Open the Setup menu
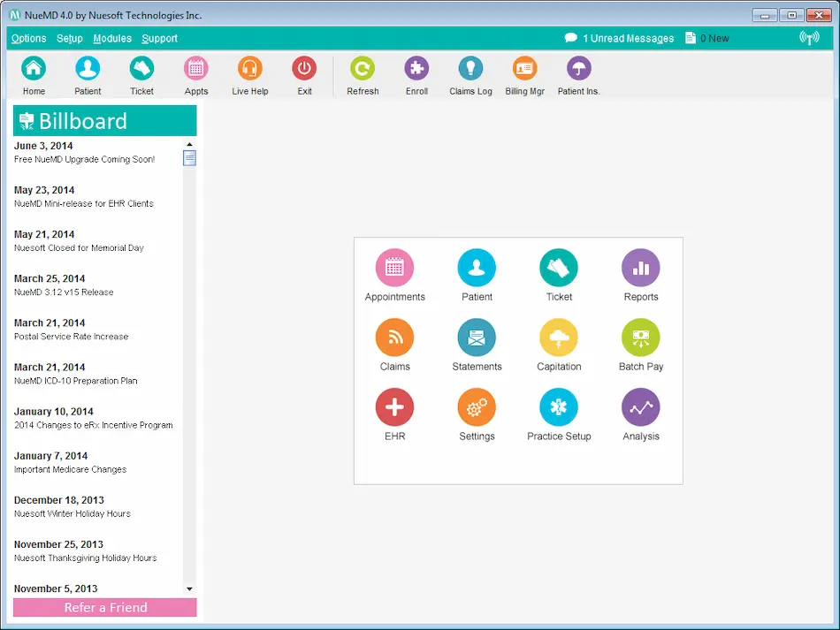The height and width of the screenshot is (630, 840). click(x=69, y=38)
